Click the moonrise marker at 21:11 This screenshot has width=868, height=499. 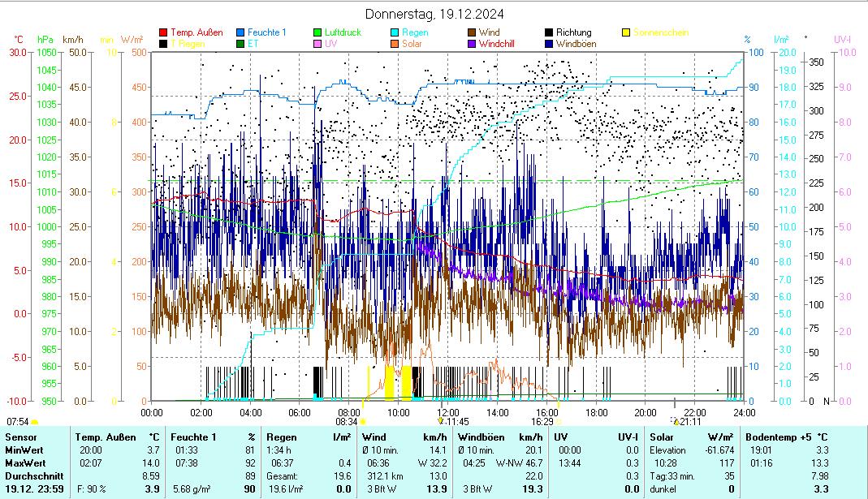tap(675, 420)
